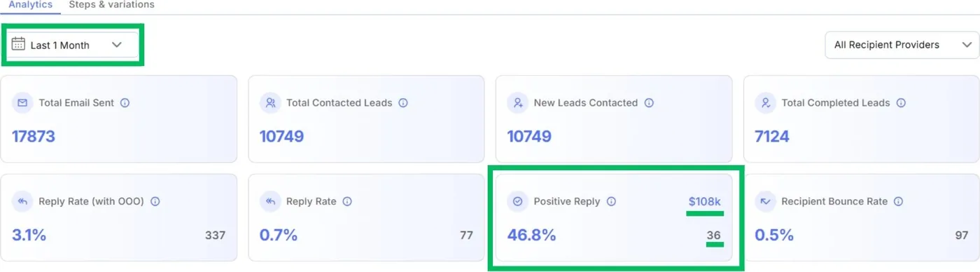Open the Steps & variations tab

(x=111, y=5)
